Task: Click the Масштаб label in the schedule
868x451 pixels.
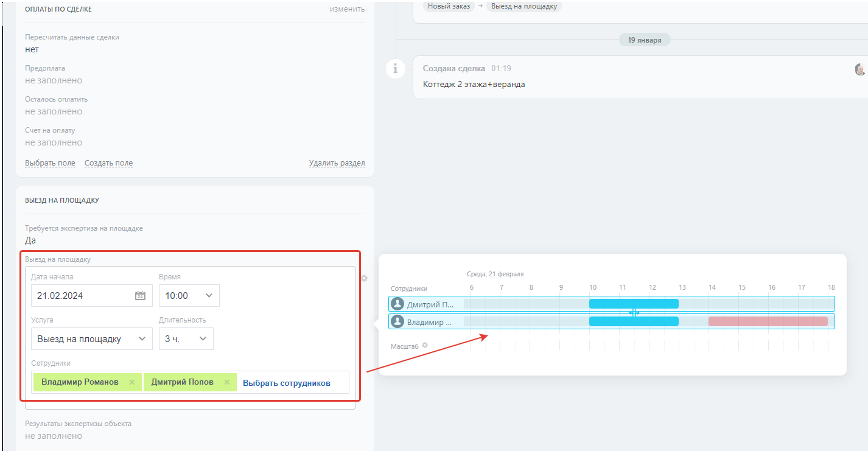Action: point(405,346)
